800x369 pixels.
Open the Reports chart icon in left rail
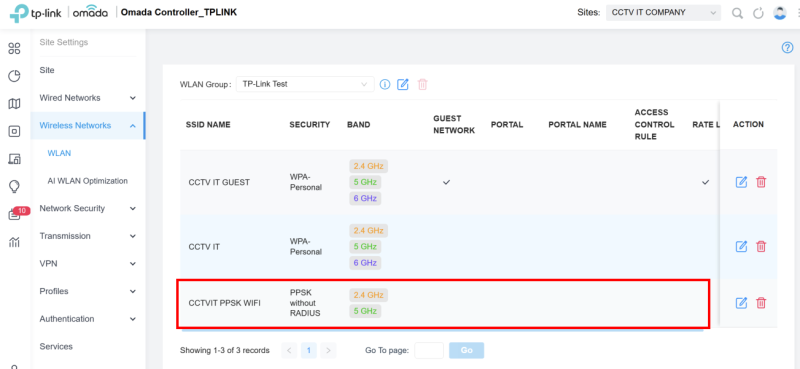[14, 242]
